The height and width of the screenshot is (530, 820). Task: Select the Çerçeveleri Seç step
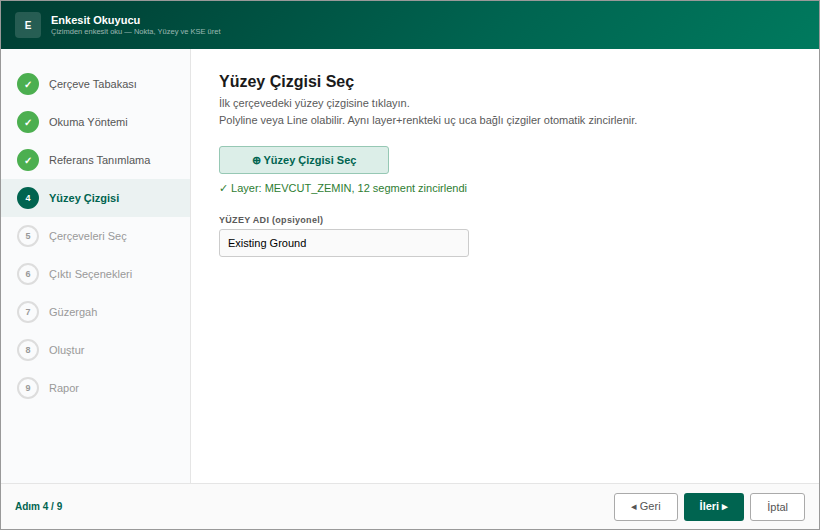(x=96, y=236)
